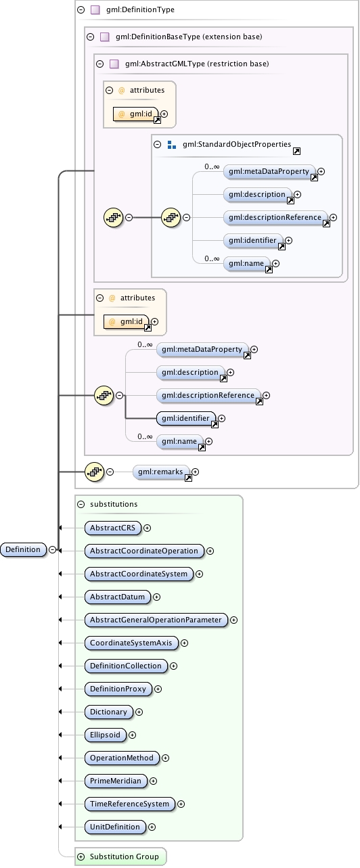This screenshot has width=360, height=868.
Task: Collapse the Definition element node
Action: (52, 550)
